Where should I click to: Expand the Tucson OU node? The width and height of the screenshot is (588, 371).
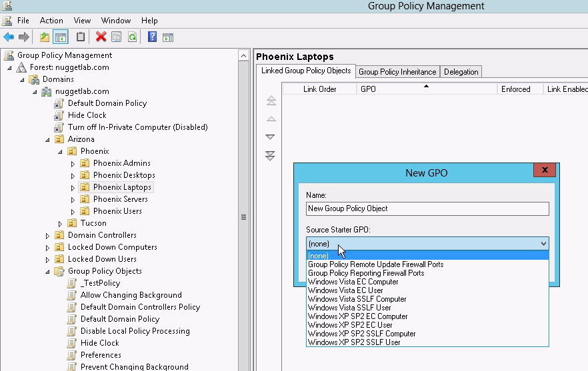60,224
